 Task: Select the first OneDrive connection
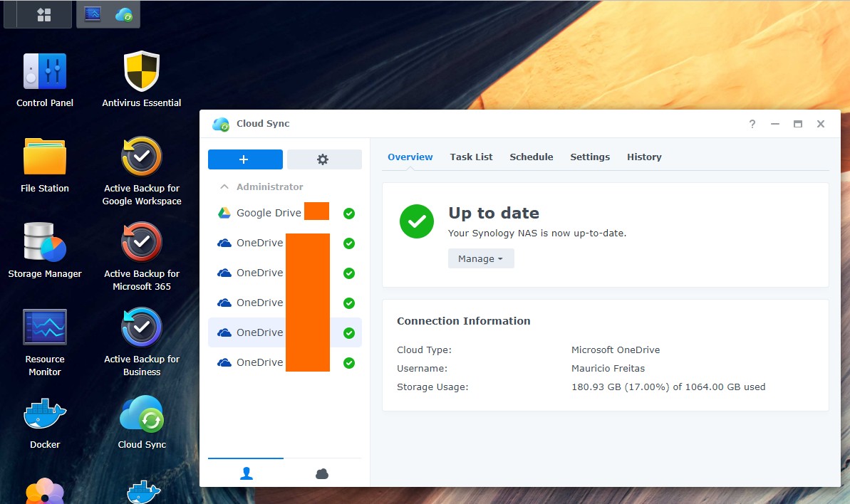259,243
